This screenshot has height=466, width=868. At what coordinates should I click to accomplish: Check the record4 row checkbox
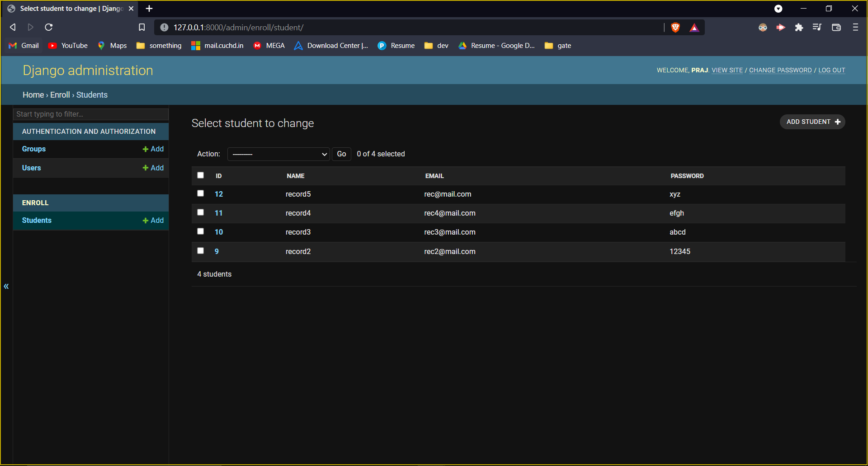point(200,212)
